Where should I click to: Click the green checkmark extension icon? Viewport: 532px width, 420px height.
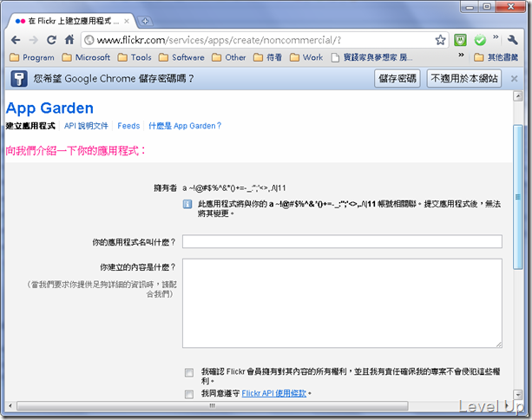pos(480,40)
